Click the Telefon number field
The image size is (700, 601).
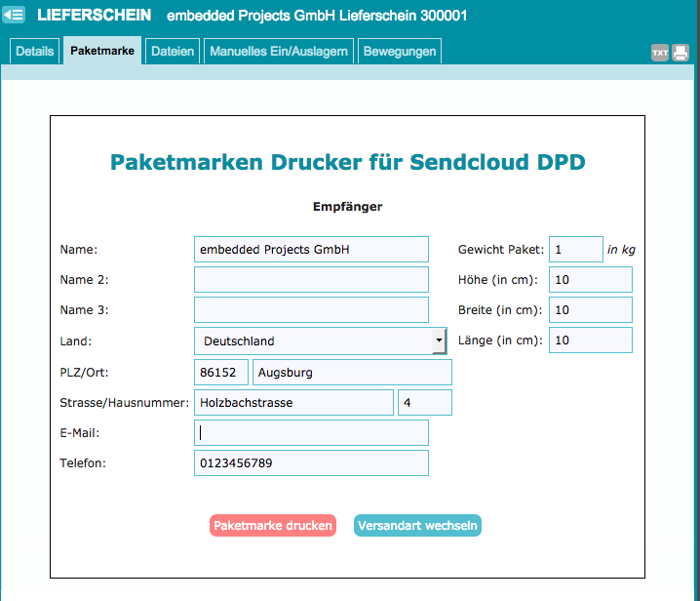[x=311, y=462]
